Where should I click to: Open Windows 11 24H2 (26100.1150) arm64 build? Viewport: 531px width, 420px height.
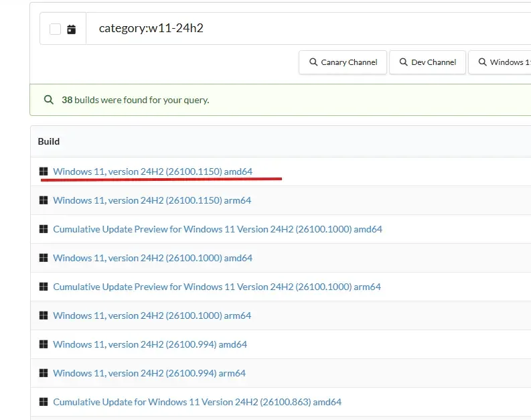click(152, 200)
